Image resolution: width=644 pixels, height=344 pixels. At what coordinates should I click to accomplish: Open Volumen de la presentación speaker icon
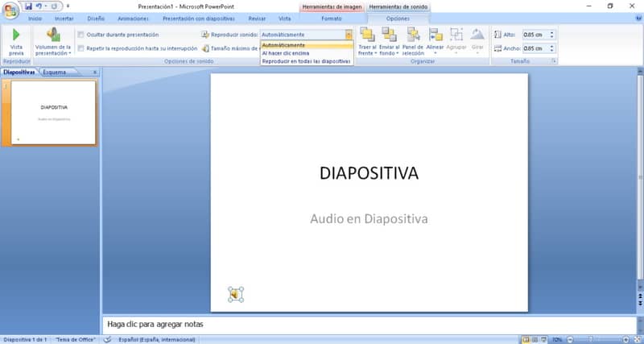(x=53, y=35)
